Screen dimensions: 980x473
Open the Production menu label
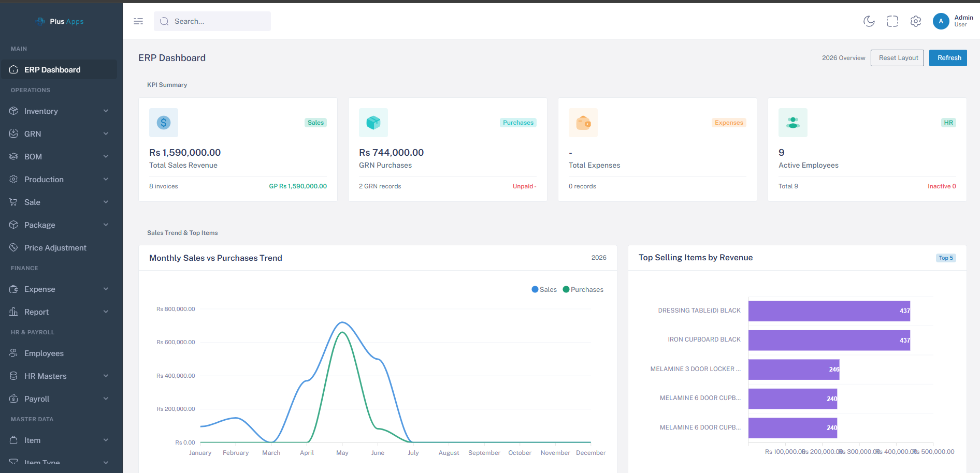[x=44, y=180]
